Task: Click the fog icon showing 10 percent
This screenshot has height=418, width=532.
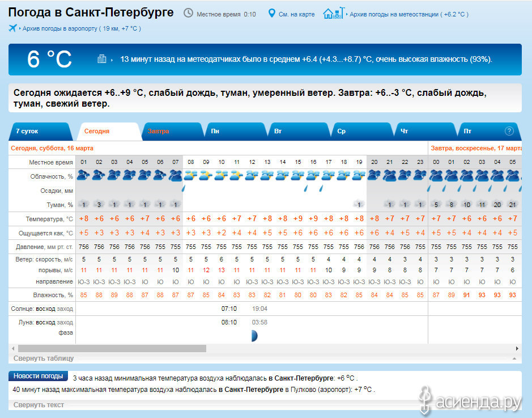Action: coord(466,204)
